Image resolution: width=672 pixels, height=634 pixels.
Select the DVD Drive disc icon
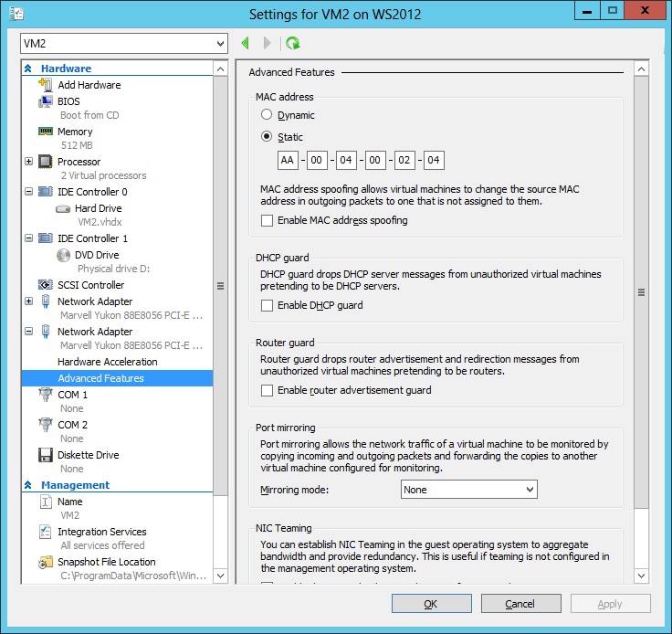(x=63, y=255)
